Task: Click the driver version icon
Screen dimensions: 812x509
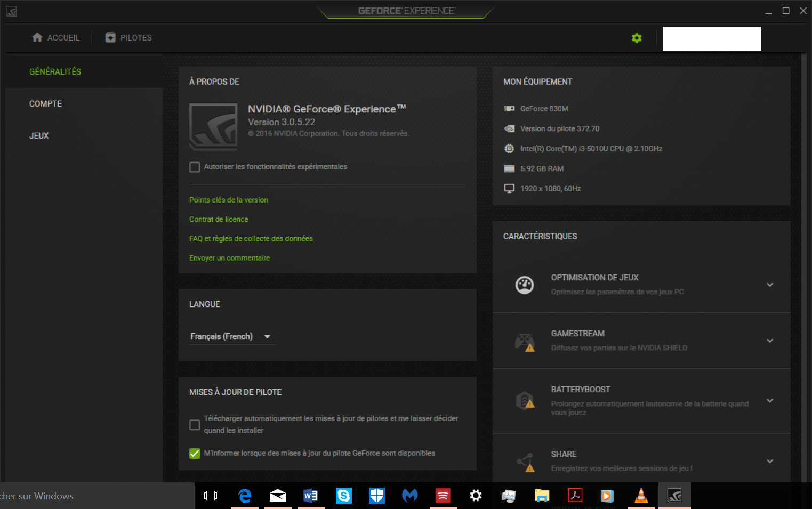Action: 509,128
